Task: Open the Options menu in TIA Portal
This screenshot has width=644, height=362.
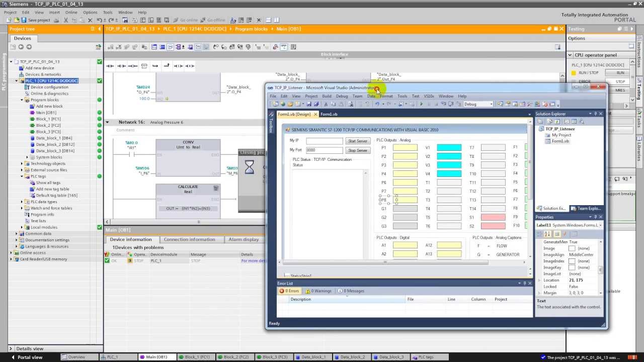Action: pyautogui.click(x=90, y=12)
